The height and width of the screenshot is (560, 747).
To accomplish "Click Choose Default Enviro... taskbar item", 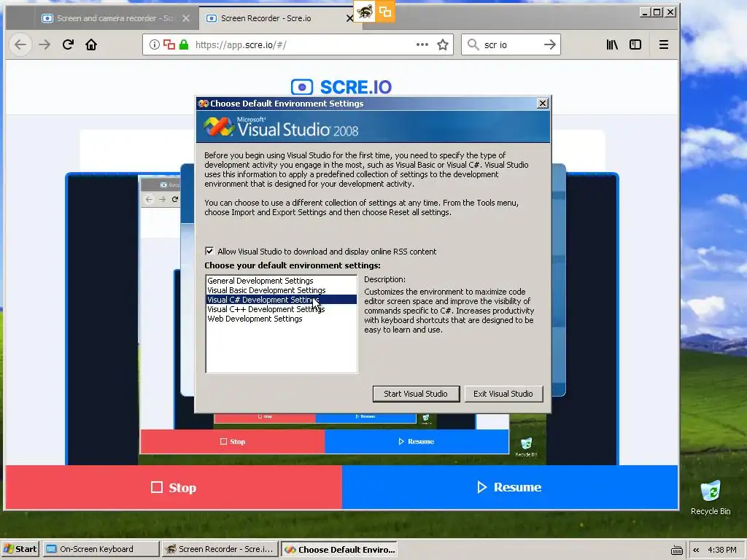I will click(x=339, y=549).
